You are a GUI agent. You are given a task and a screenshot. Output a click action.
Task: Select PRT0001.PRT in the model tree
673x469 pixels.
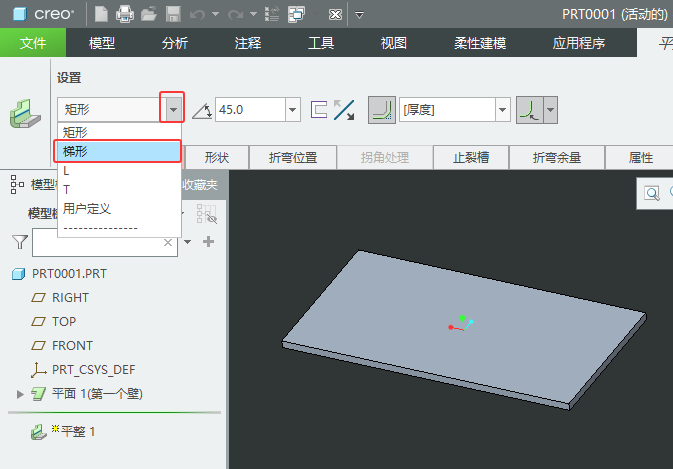click(69, 274)
